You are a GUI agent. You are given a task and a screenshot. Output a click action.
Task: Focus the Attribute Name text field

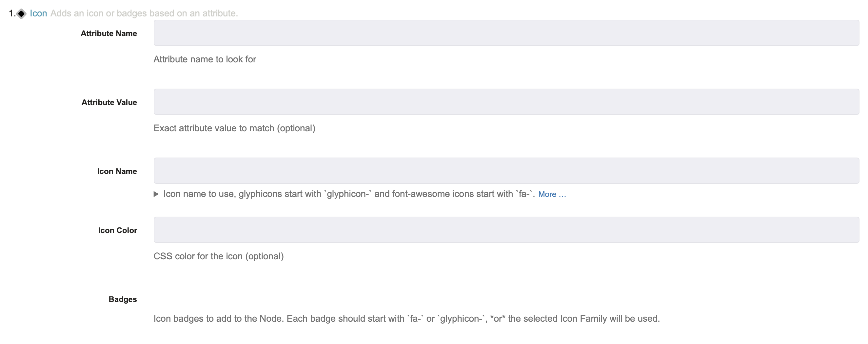tap(506, 33)
